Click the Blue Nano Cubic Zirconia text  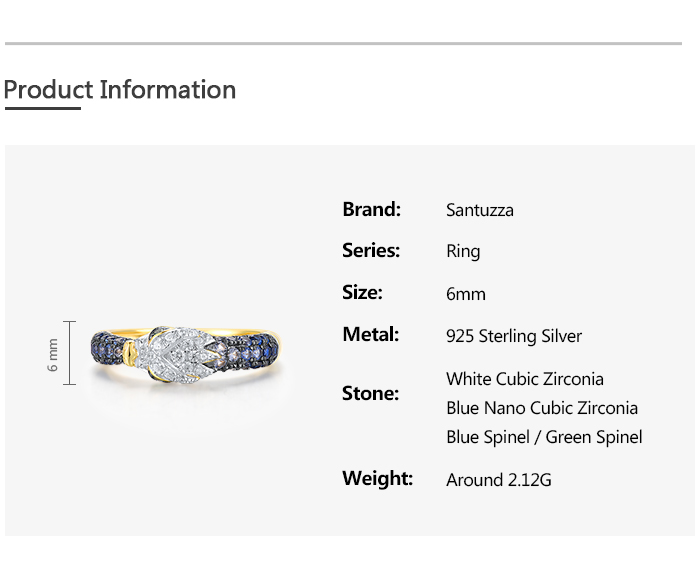pos(542,408)
